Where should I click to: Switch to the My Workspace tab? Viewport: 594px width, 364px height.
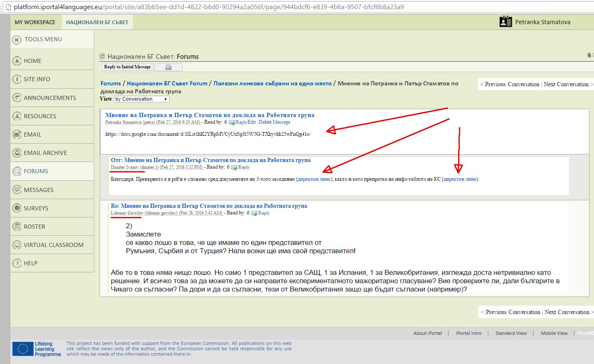(x=35, y=22)
